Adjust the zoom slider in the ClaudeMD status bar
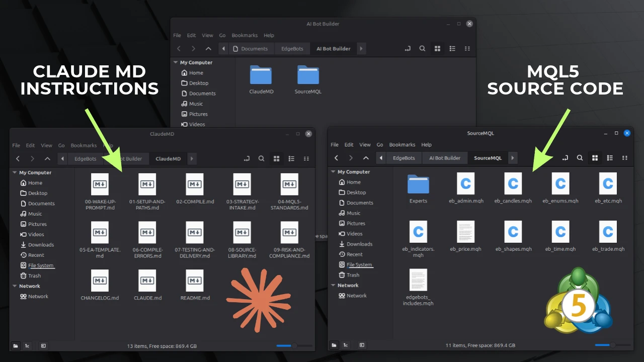 tap(295, 345)
